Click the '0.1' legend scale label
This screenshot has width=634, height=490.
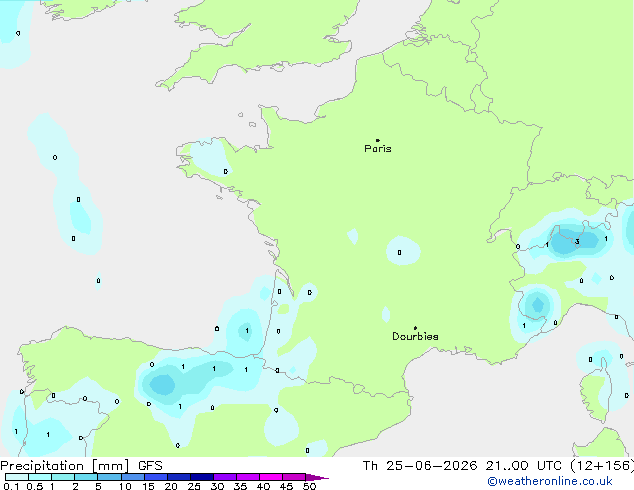coord(11,486)
